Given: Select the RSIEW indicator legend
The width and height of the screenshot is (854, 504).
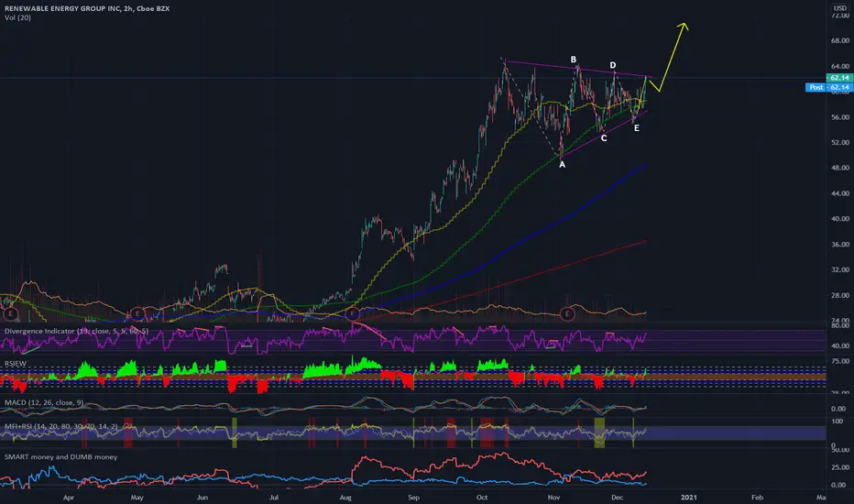Looking at the screenshot, I should click(16, 364).
